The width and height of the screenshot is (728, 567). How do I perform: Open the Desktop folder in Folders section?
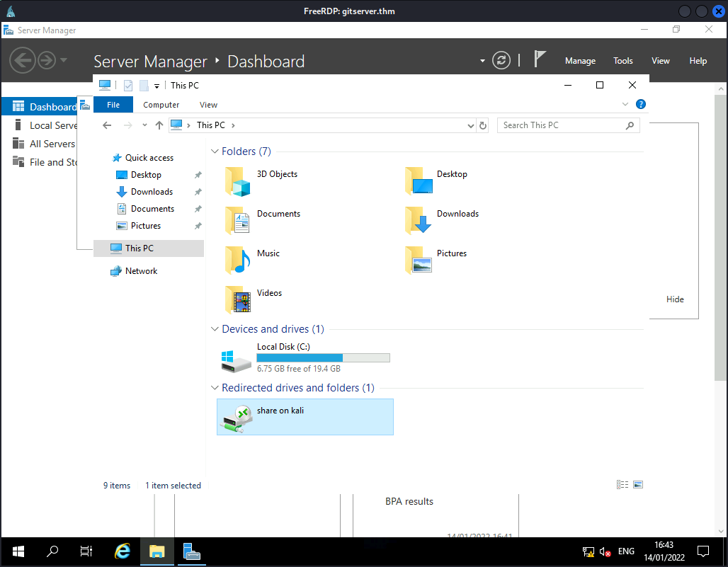pyautogui.click(x=436, y=181)
